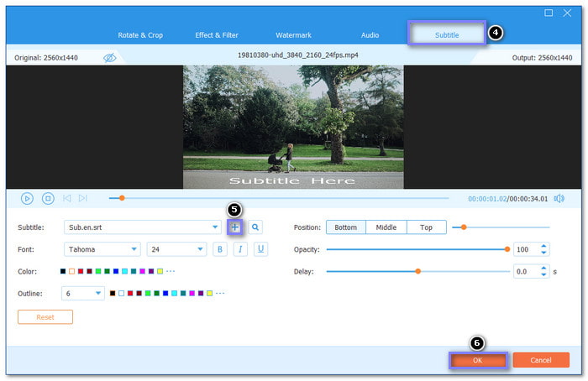Image resolution: width=588 pixels, height=381 pixels.
Task: Pick yellow font color swatch
Action: click(x=160, y=271)
